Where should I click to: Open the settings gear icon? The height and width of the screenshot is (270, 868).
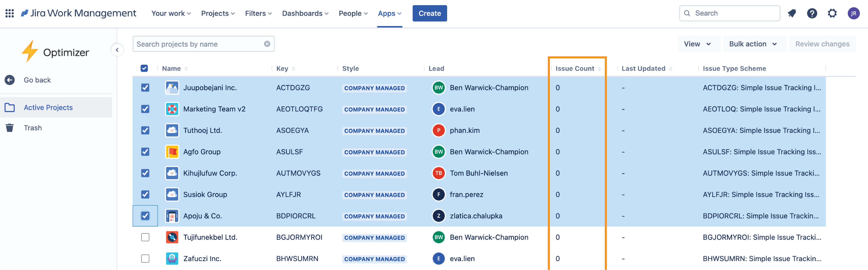832,13
